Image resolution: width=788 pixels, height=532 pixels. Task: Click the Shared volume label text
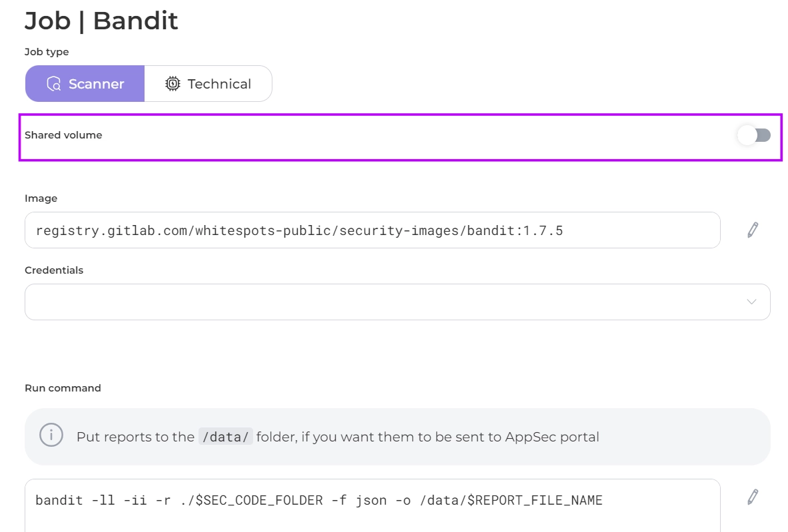point(63,135)
